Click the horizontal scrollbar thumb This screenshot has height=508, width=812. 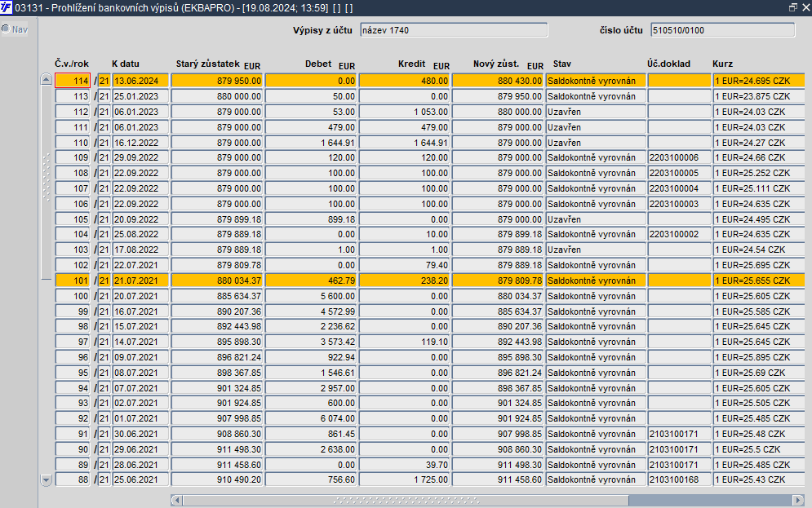[406, 500]
